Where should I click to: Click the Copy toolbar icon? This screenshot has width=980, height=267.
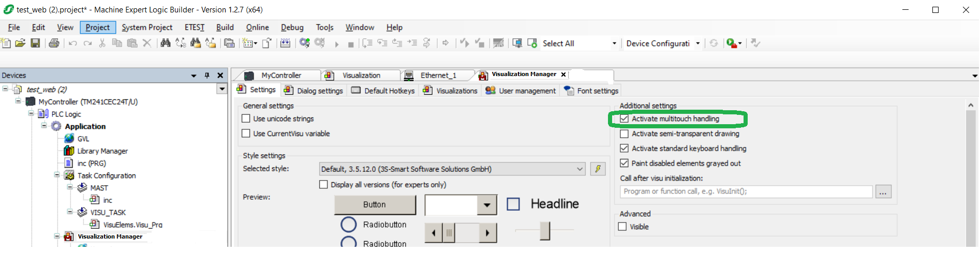117,43
